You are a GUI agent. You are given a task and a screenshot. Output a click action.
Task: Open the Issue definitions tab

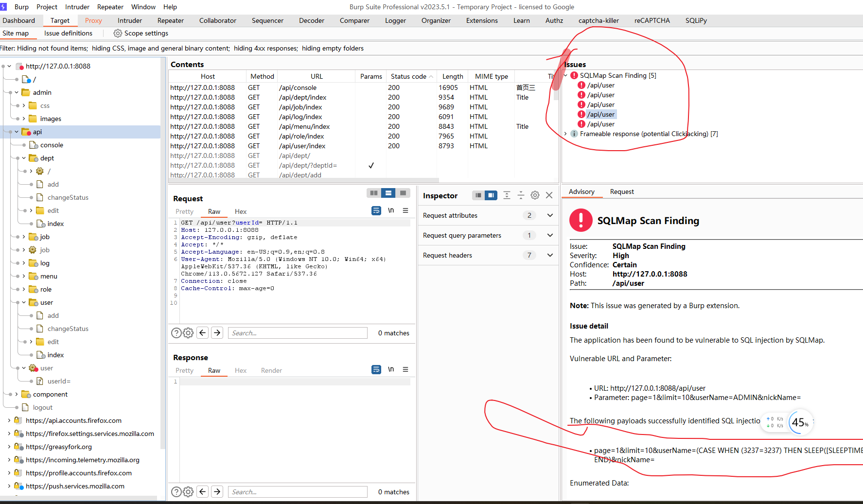(68, 33)
